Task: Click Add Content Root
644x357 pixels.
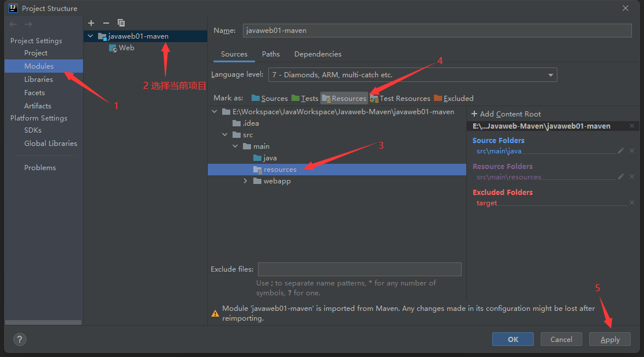Action: 506,114
